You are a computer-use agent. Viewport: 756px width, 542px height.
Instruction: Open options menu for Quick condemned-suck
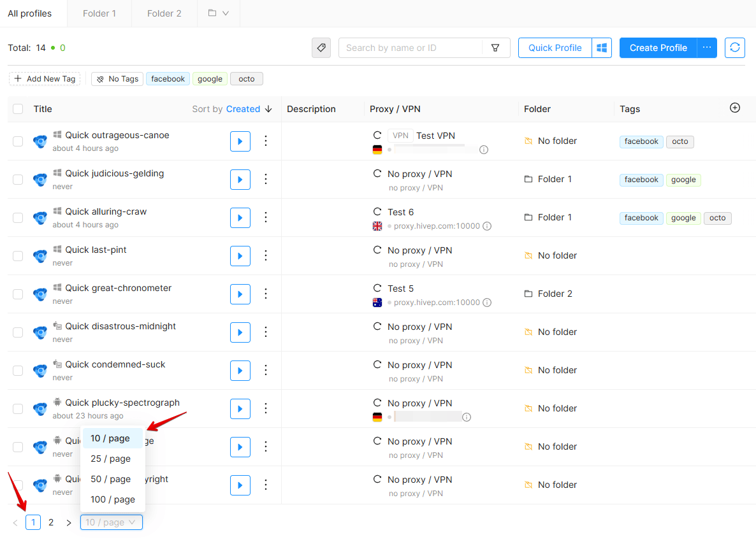tap(266, 371)
